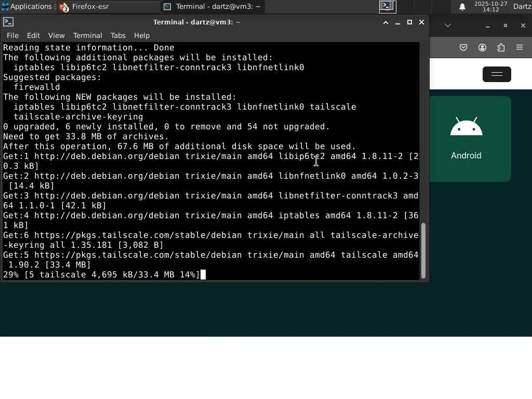Click Firefox icon in taskbar entry
532x399 pixels.
click(x=64, y=7)
